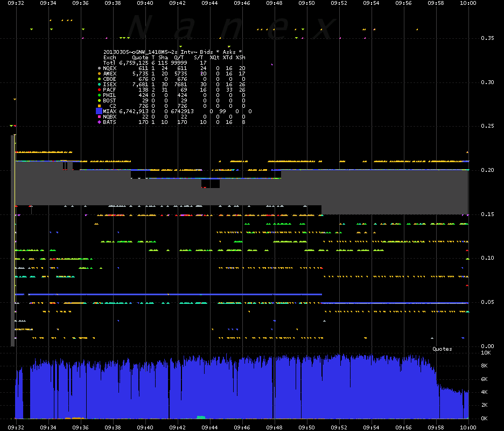Select the orange AMEX legend marker
This screenshot has height=431, width=504.
pos(99,74)
